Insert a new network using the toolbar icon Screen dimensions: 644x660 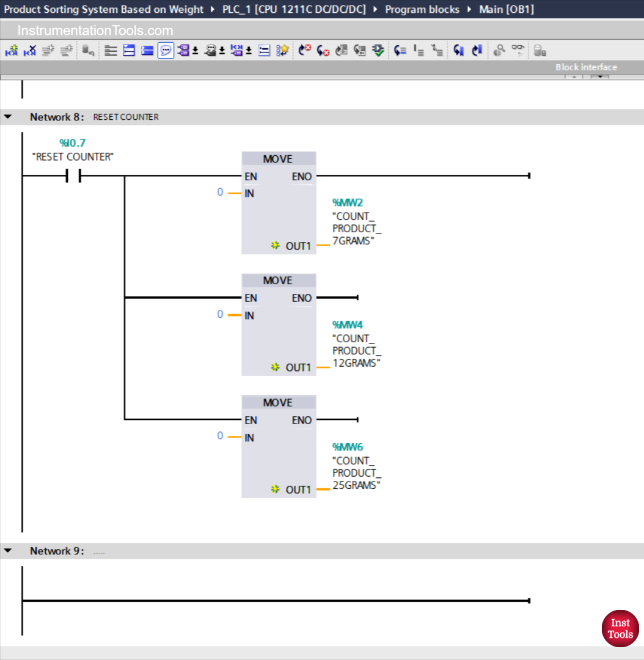pos(11,50)
